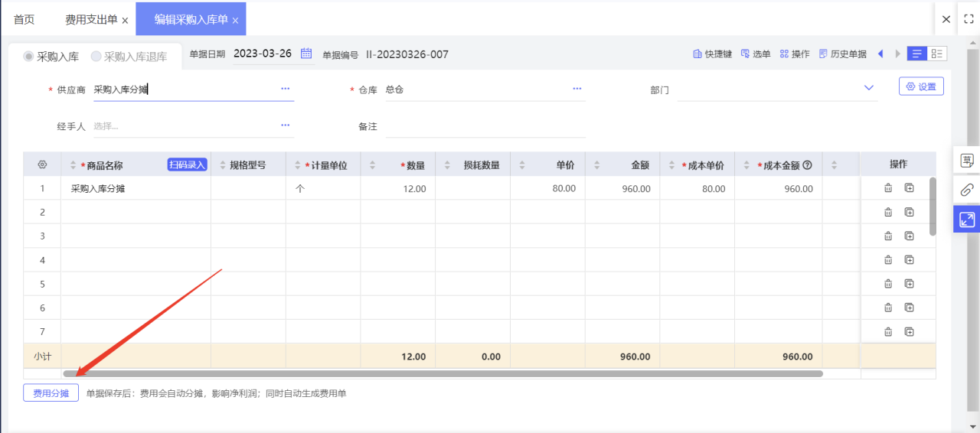980x433 pixels.
Task: Switch to the 首页 tab
Action: tap(24, 20)
